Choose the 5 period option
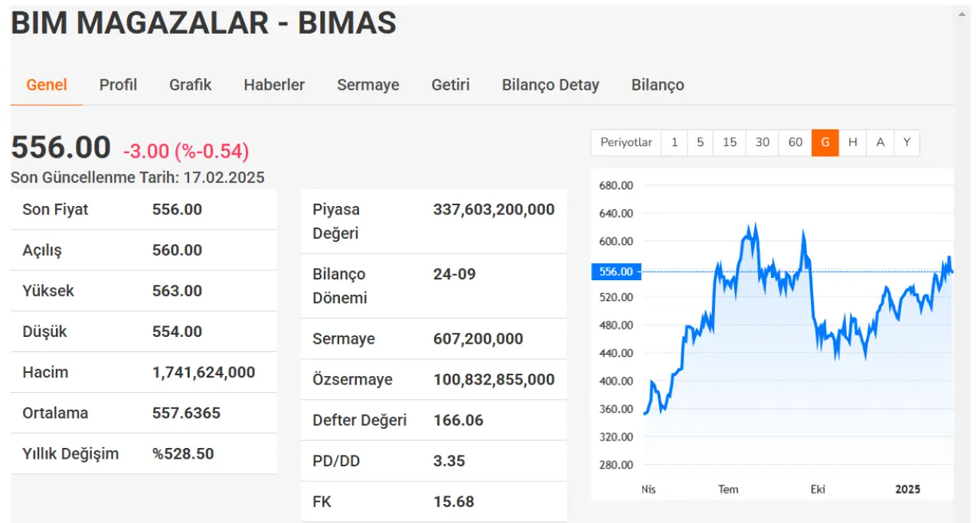The image size is (980, 523). click(x=700, y=142)
